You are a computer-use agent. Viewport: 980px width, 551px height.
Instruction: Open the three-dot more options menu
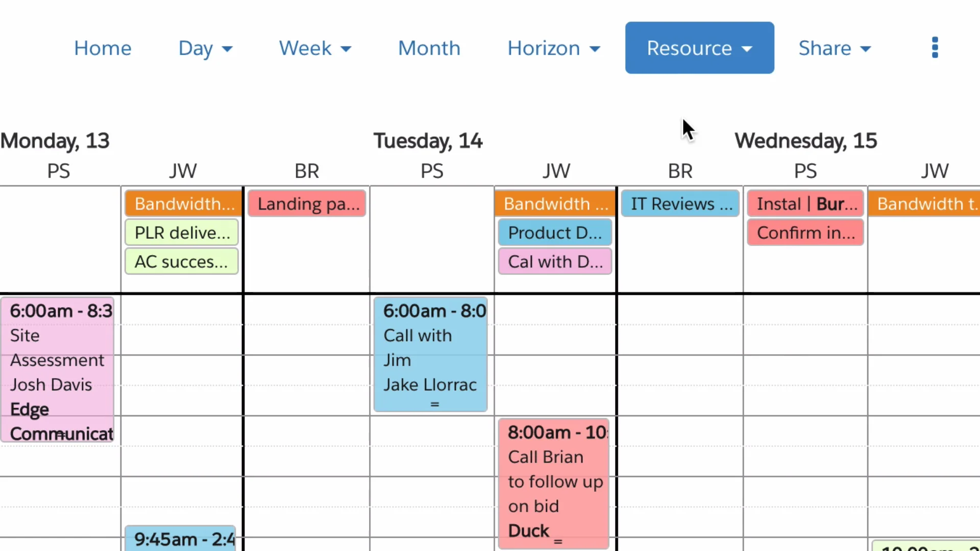[935, 48]
